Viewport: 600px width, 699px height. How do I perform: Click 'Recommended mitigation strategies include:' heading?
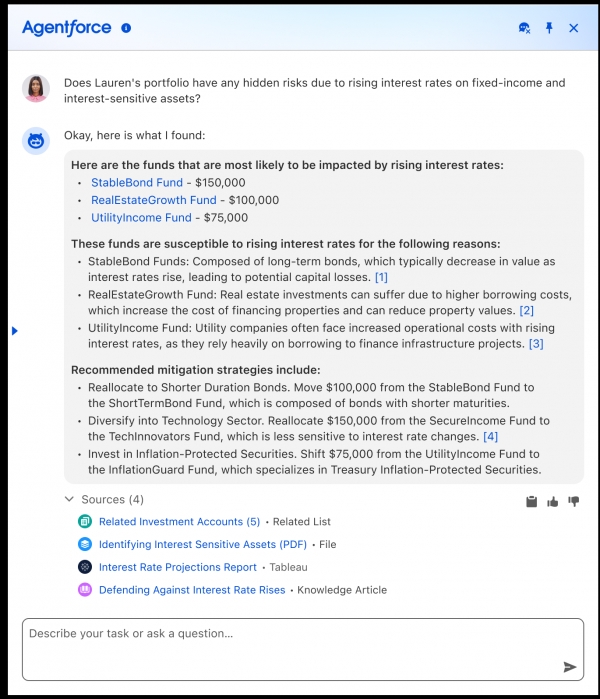196,370
